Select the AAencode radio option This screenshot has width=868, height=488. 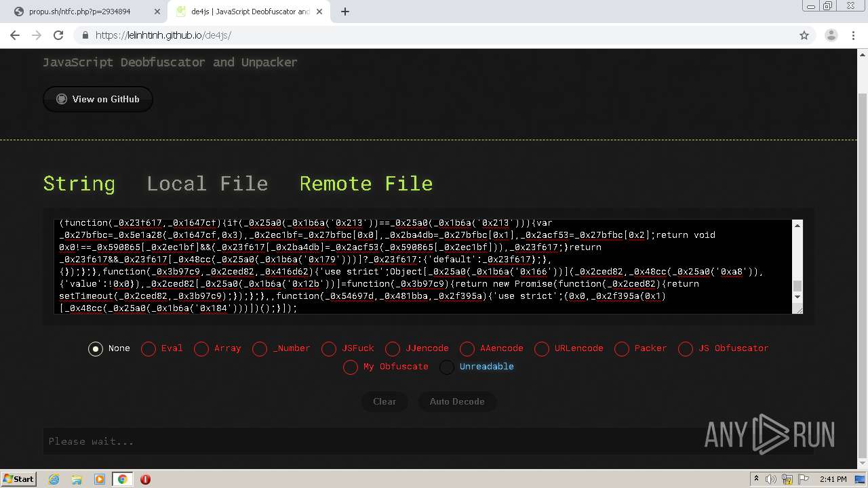pos(467,348)
